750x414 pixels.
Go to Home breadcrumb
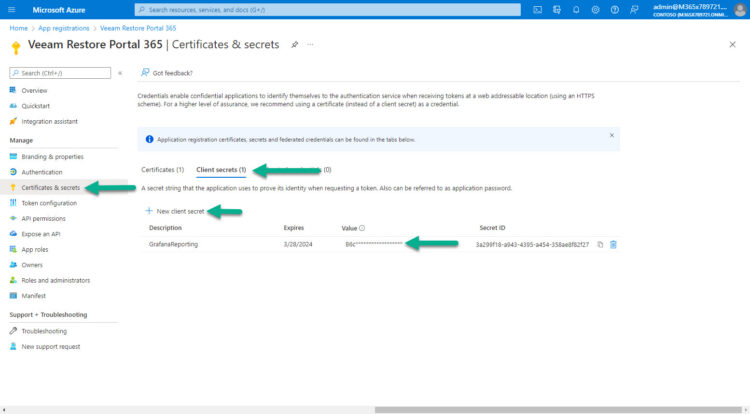[x=19, y=28]
